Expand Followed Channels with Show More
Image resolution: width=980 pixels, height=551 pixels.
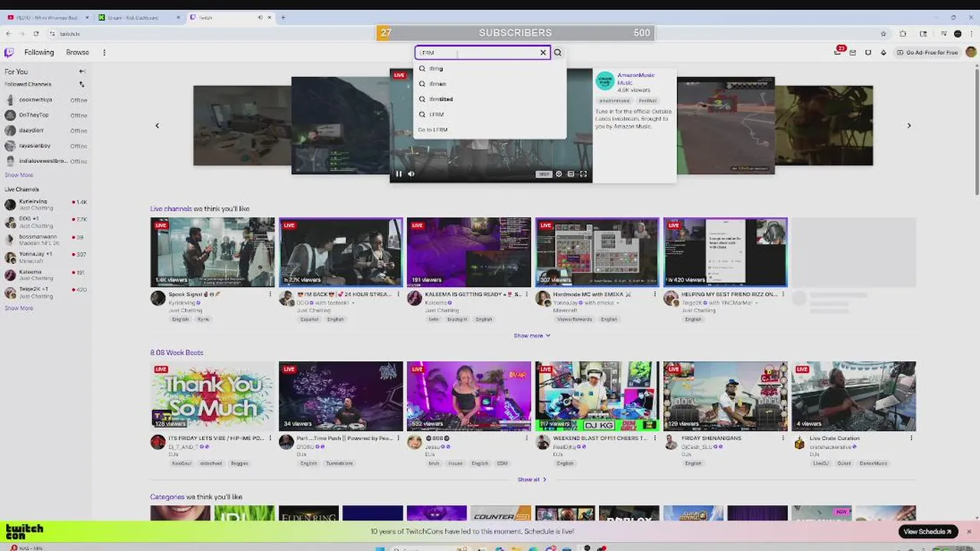(x=19, y=175)
